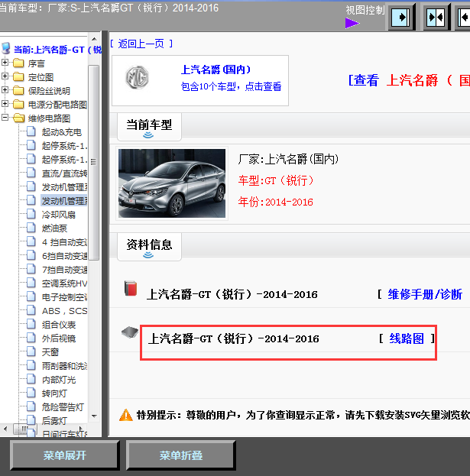
Task: Click the document icon next to 内部灯光
Action: (x=31, y=379)
